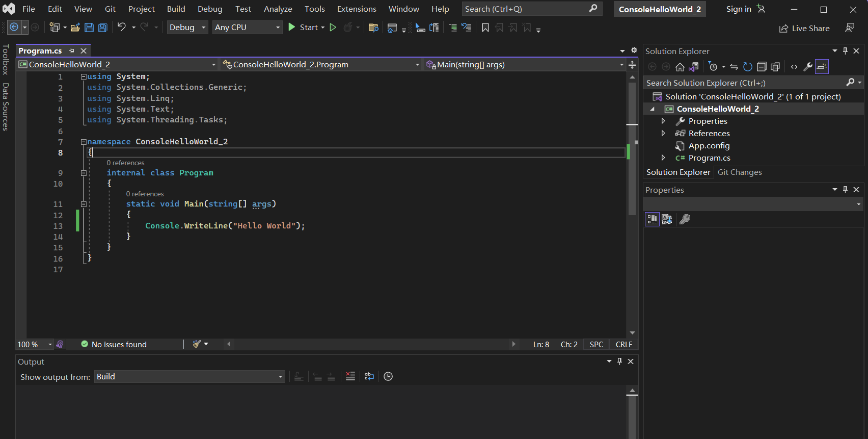Screen dimensions: 868x439
Task: Collapse the ConsoleHelloWorld_2 project node
Action: coord(653,109)
